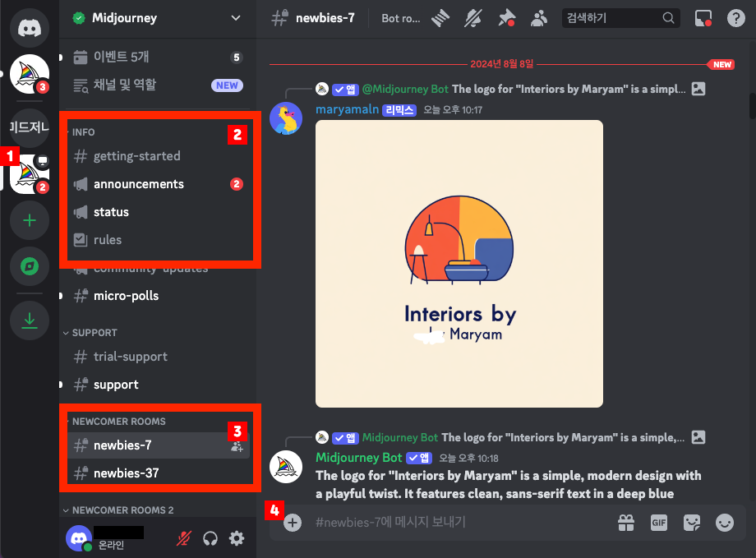Toggle notification settings bell icon
Screen dimensions: 756x558
[473, 18]
